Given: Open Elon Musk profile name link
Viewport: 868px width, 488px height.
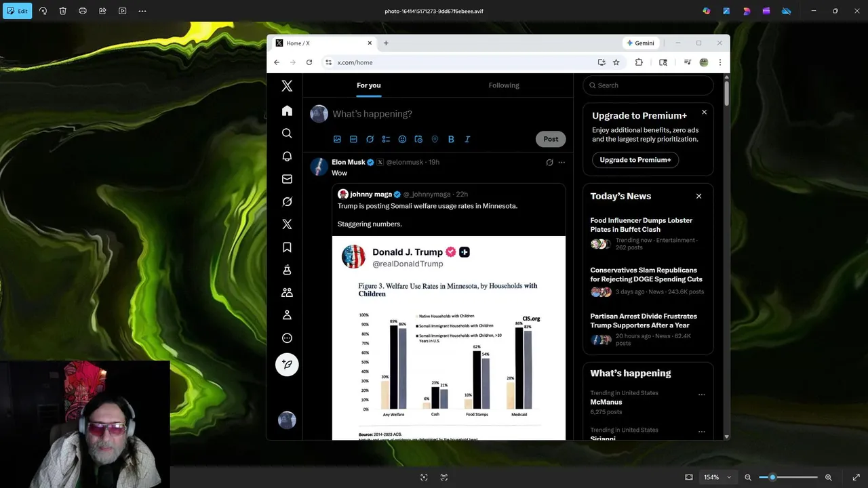Looking at the screenshot, I should pyautogui.click(x=348, y=162).
